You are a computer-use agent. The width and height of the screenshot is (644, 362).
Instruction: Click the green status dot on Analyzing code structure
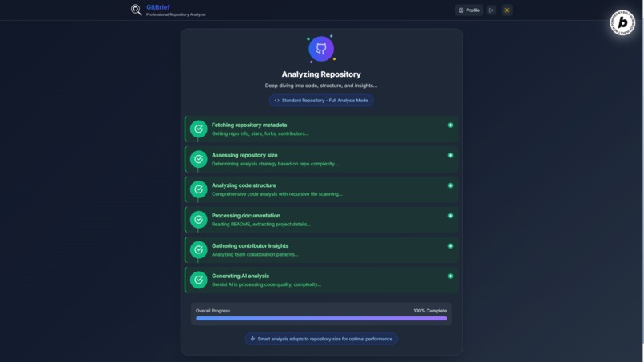[x=451, y=185]
